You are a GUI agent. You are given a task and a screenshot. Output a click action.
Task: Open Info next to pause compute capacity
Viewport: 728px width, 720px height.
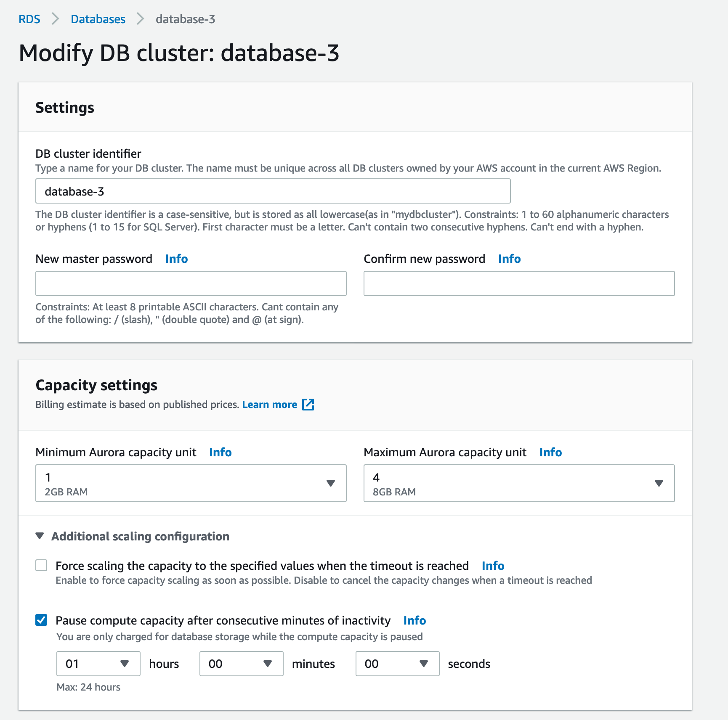pos(414,620)
